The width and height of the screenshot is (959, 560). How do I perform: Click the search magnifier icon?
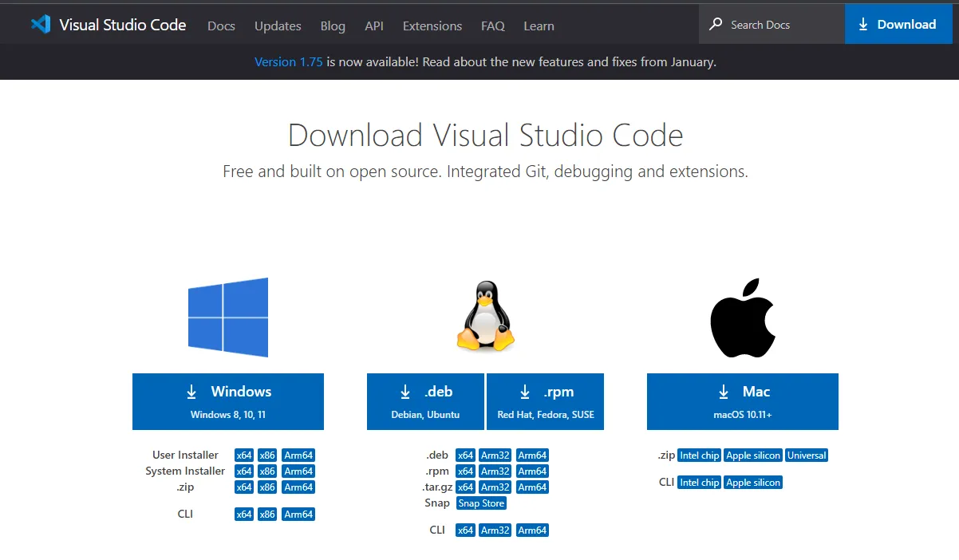(x=717, y=24)
